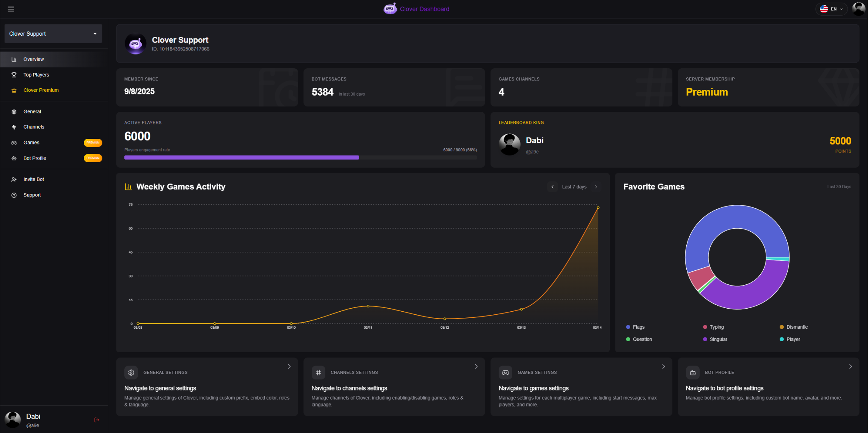Click the Clover Support server avatar

pos(135,44)
